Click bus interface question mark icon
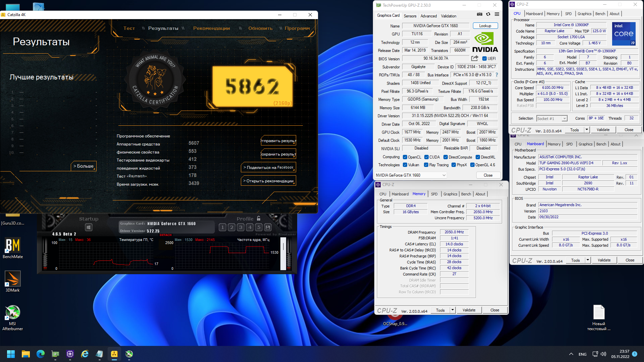644x362 pixels. tap(497, 75)
